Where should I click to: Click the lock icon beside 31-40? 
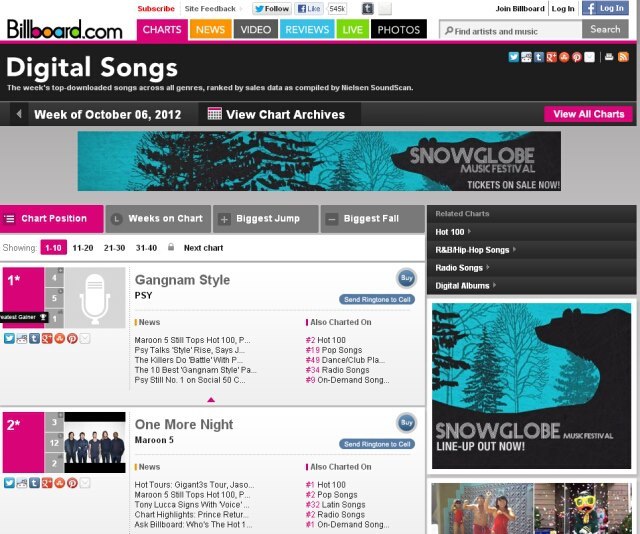[x=171, y=247]
